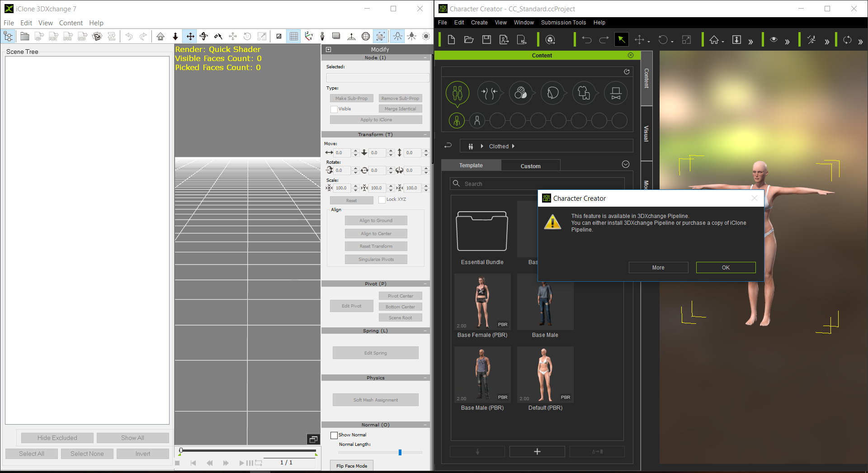Click the eye visibility icon in Character Creator toolbar

tap(774, 40)
